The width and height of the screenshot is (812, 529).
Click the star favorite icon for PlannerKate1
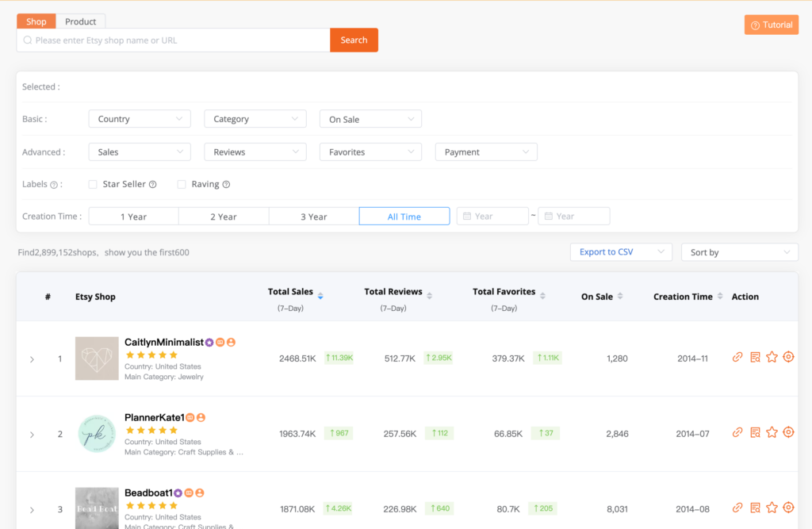click(772, 432)
